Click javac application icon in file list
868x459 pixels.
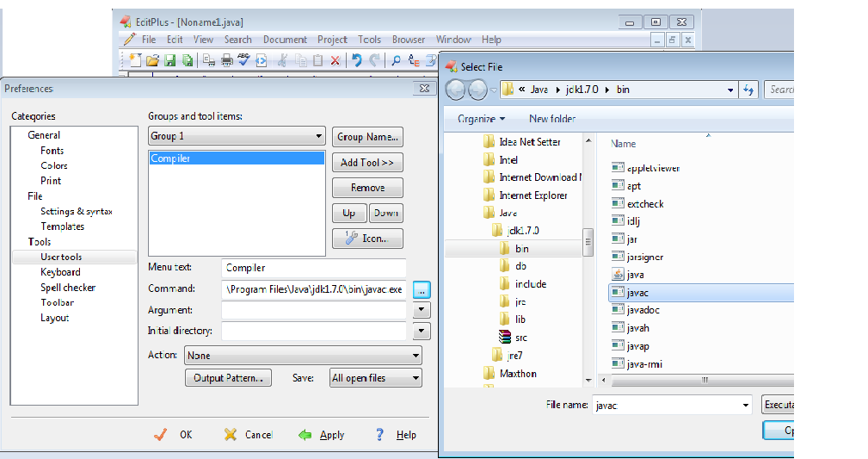point(618,292)
